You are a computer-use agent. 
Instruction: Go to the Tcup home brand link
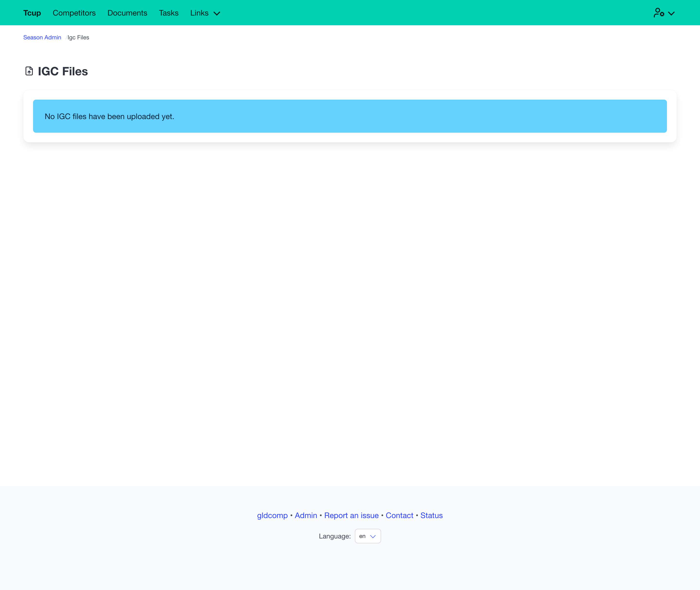[32, 13]
